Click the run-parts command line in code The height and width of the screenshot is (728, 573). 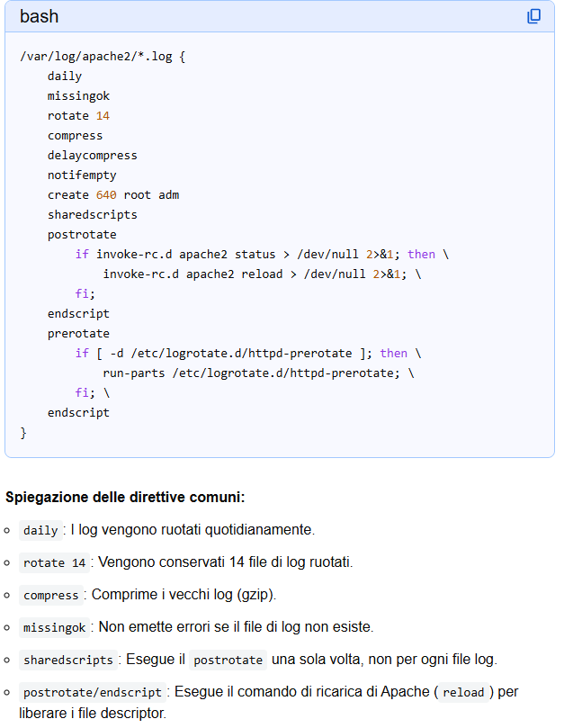point(258,373)
